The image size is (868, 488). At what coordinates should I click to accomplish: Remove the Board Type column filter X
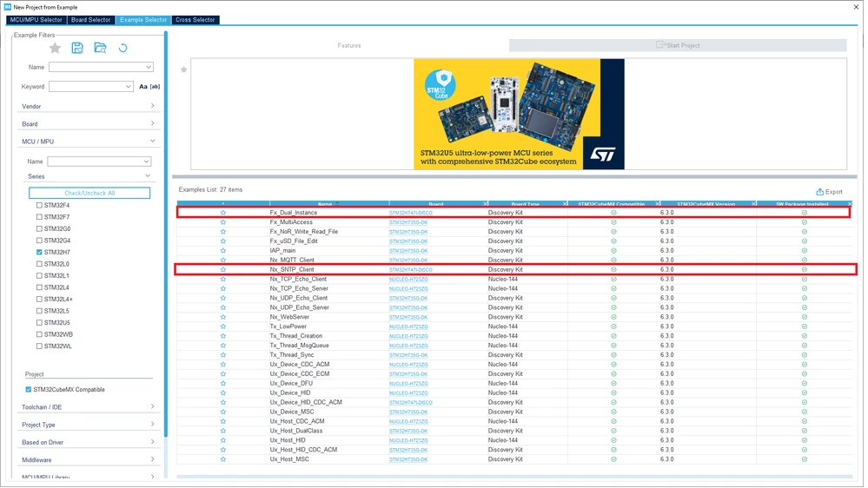(565, 203)
